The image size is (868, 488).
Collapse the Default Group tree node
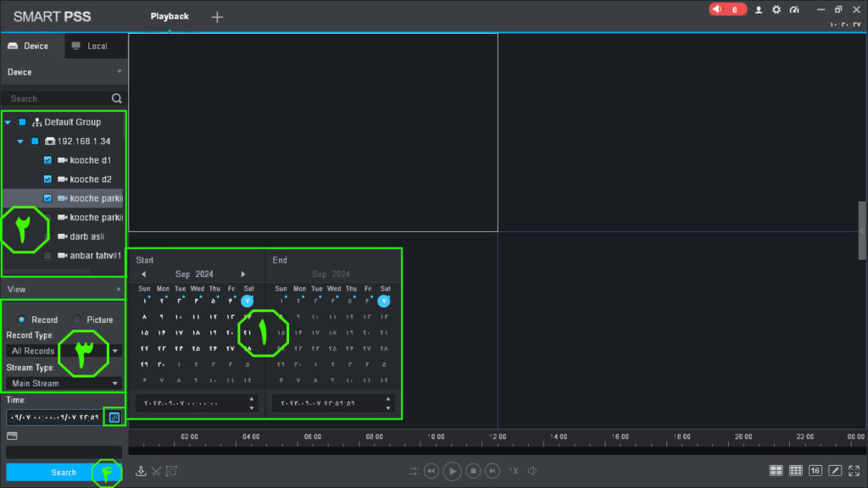(x=8, y=122)
